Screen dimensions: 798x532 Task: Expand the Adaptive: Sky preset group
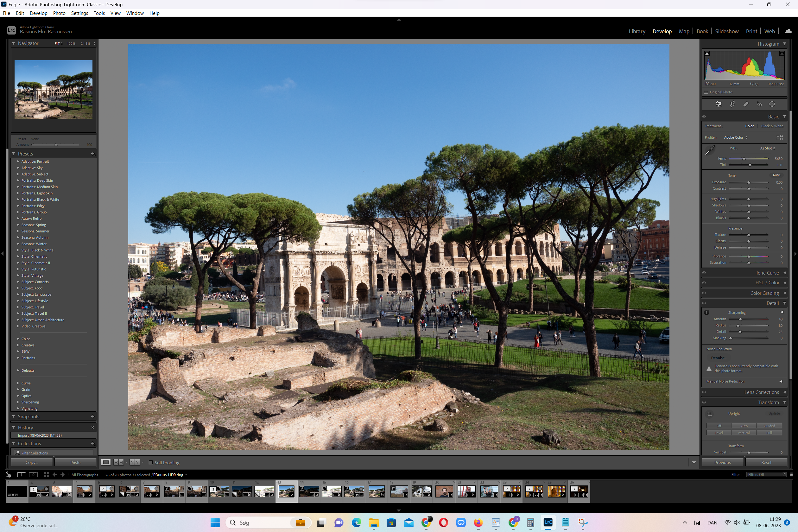point(18,168)
